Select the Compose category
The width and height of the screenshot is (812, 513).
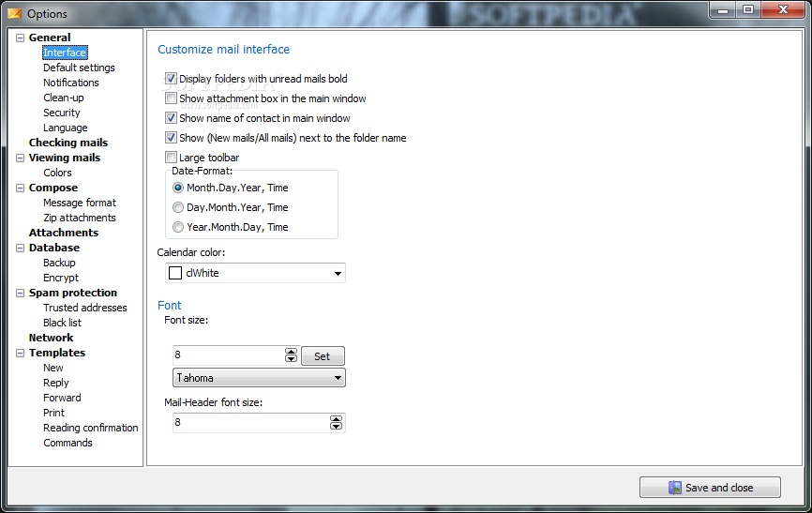[x=53, y=188]
